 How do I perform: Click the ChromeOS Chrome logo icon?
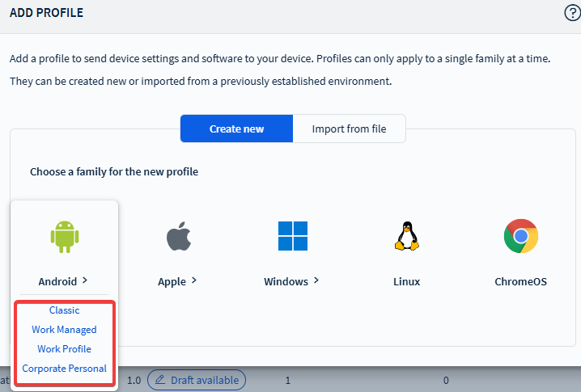pos(520,237)
